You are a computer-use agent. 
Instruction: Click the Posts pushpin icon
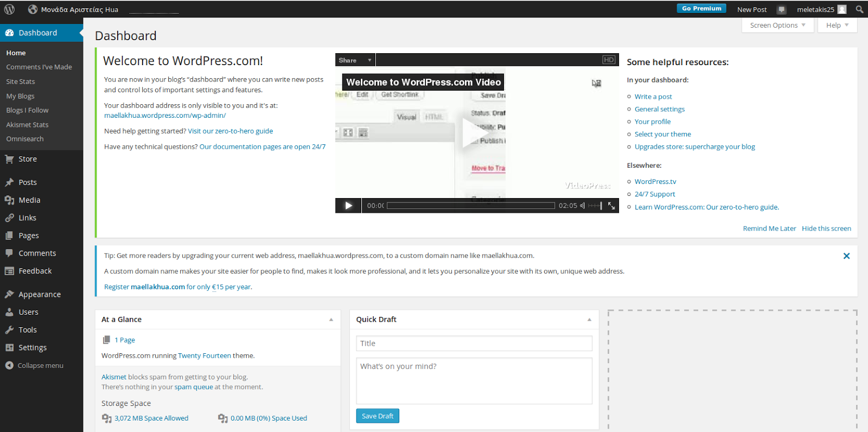(x=9, y=182)
